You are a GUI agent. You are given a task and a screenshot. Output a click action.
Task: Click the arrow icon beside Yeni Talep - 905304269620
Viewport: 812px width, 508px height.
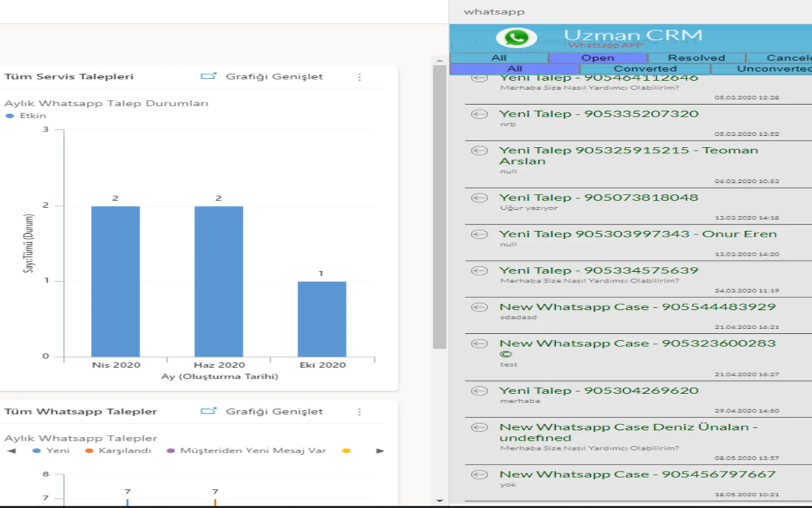pyautogui.click(x=479, y=391)
